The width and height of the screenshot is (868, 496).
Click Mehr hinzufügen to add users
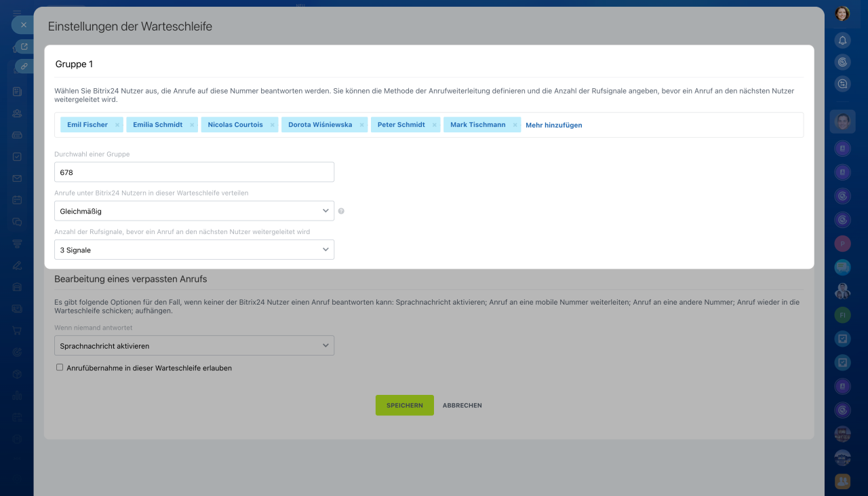554,125
